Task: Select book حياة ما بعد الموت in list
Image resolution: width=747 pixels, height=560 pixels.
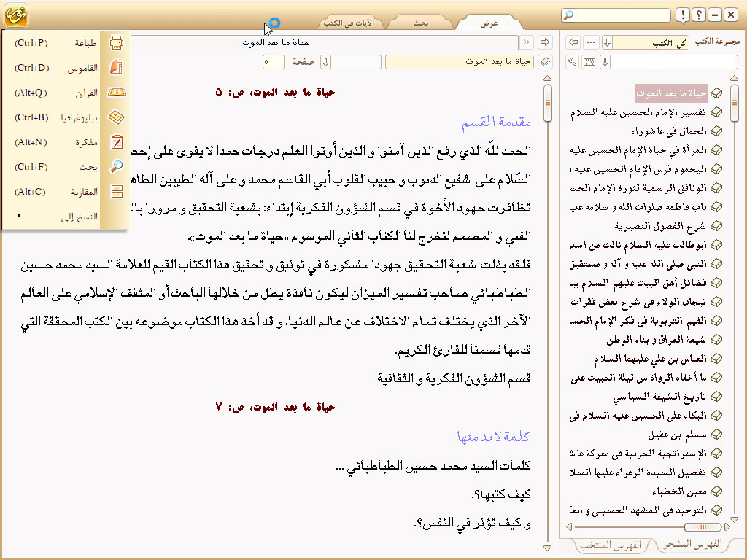Action: [x=671, y=93]
